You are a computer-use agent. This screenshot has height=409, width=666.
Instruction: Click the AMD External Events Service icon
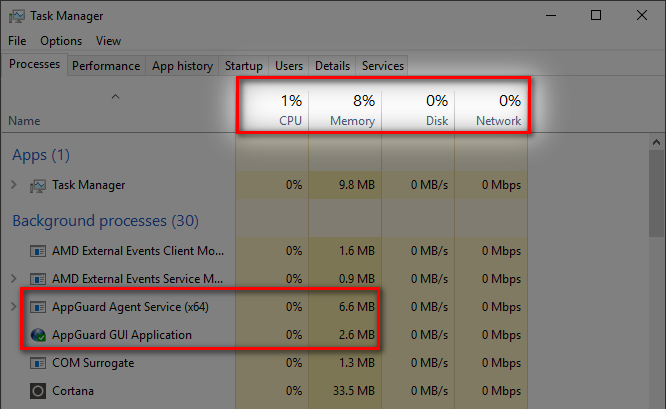[39, 278]
